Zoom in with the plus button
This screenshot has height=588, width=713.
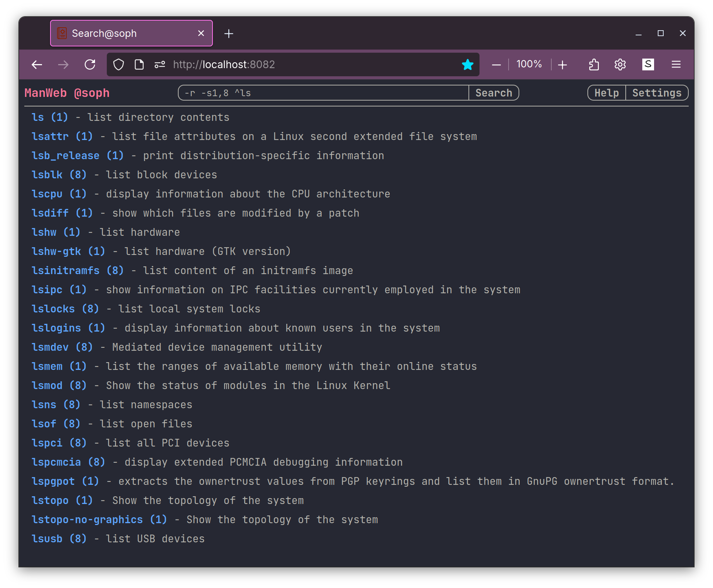pos(562,65)
